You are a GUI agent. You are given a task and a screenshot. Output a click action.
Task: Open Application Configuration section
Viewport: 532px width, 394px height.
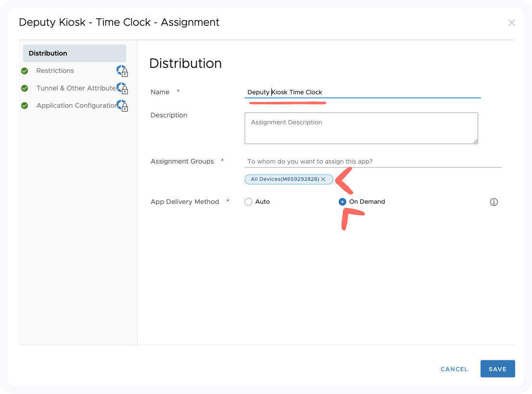(x=76, y=105)
